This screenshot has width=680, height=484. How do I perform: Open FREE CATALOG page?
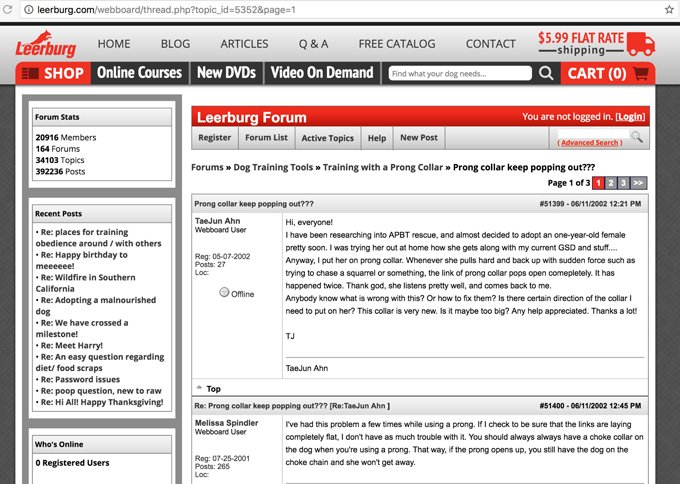tap(397, 44)
